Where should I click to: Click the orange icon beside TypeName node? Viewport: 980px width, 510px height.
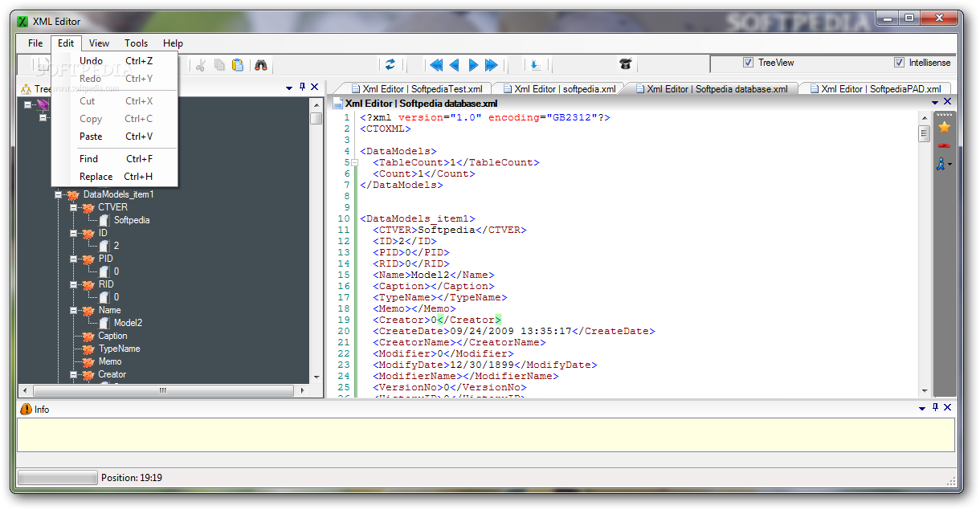pos(88,349)
